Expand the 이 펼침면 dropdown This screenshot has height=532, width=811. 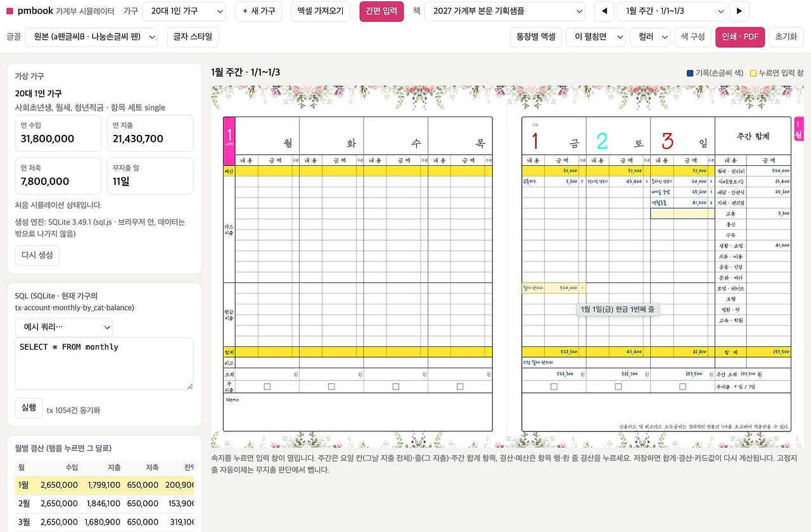point(596,37)
